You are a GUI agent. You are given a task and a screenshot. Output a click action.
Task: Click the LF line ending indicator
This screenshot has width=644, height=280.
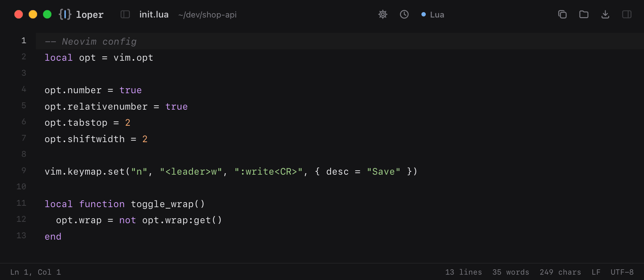click(x=596, y=272)
